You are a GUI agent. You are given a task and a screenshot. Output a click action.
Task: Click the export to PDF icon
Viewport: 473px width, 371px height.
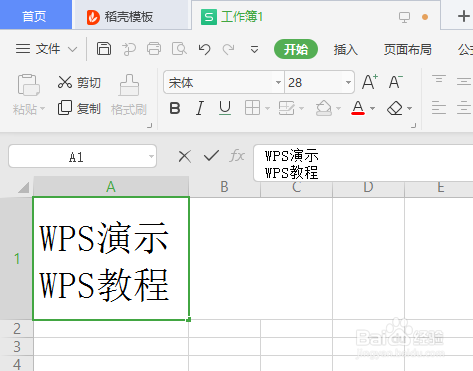[129, 49]
